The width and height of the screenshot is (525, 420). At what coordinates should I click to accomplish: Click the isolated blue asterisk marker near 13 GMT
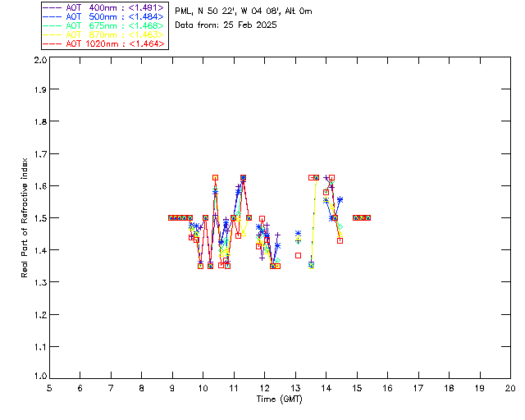tap(298, 233)
